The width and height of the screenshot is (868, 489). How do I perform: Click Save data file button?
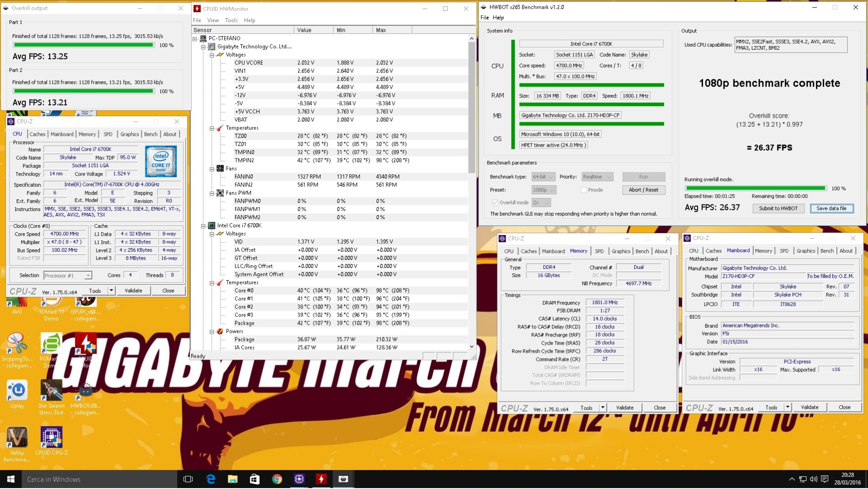point(831,209)
